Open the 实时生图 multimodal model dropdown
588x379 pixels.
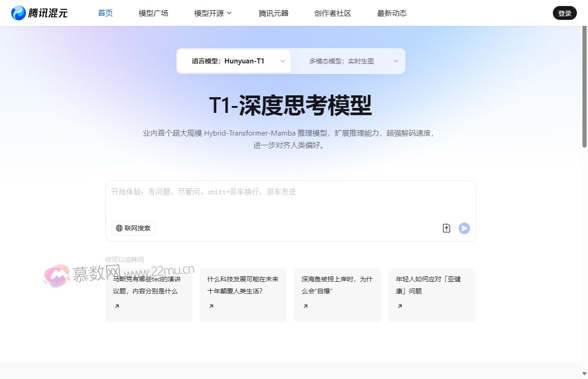click(348, 61)
